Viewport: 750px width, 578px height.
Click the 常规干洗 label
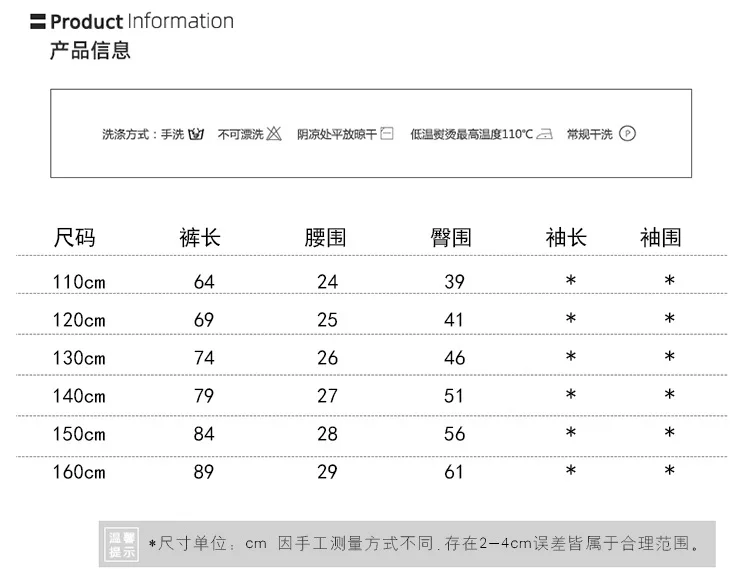point(590,134)
